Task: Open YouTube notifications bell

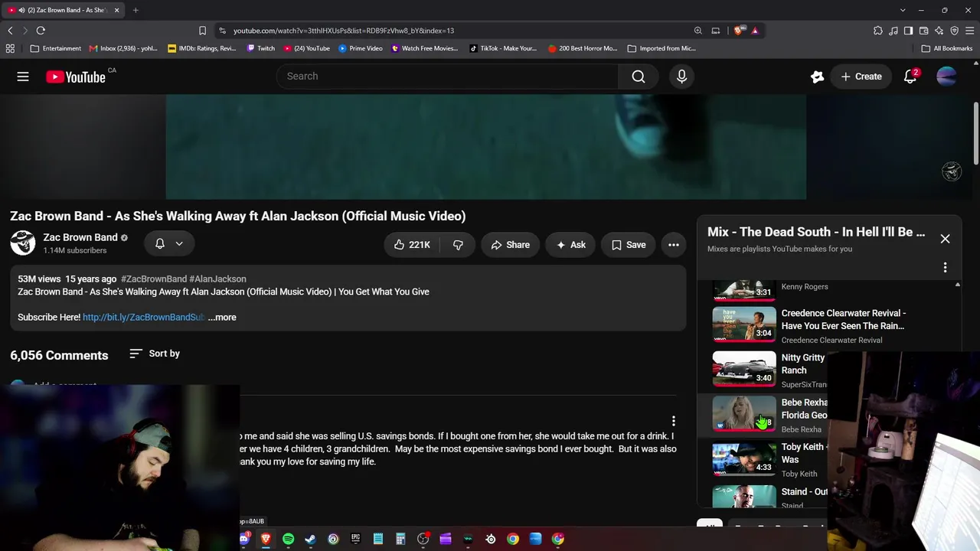Action: (910, 77)
